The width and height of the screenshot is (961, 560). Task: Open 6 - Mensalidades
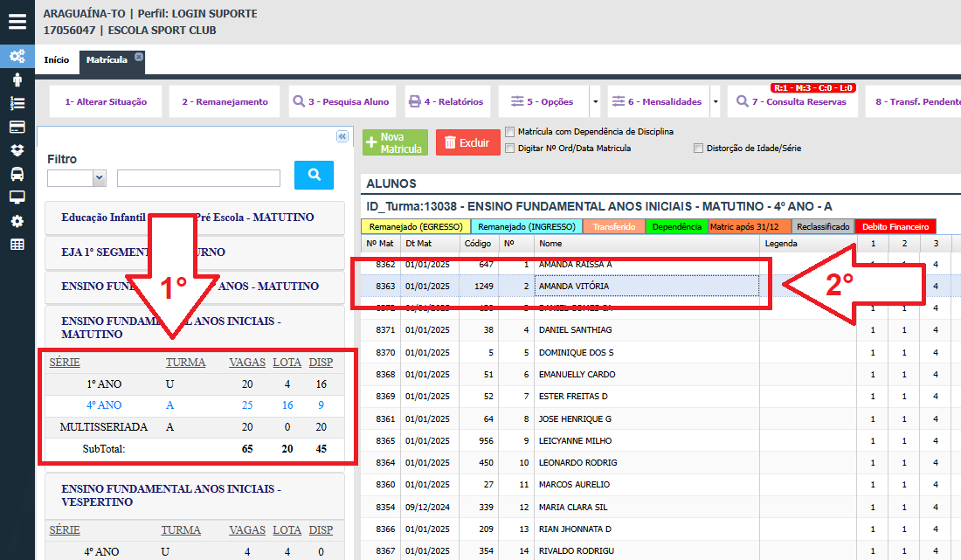point(658,101)
